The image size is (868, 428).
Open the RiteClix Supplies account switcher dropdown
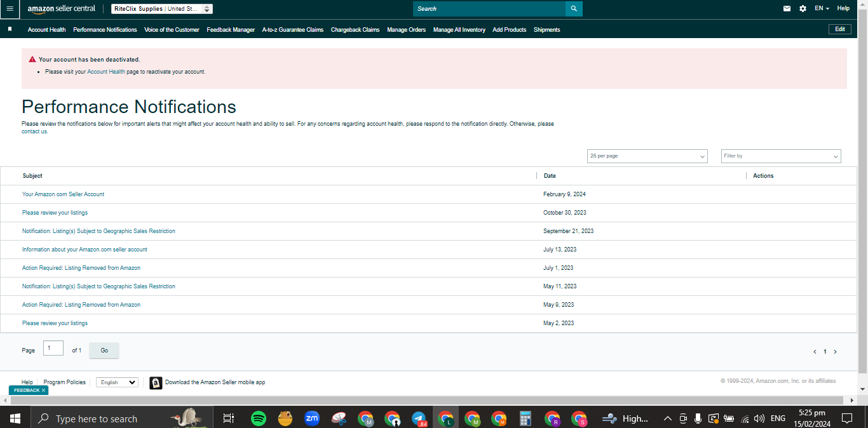click(162, 9)
